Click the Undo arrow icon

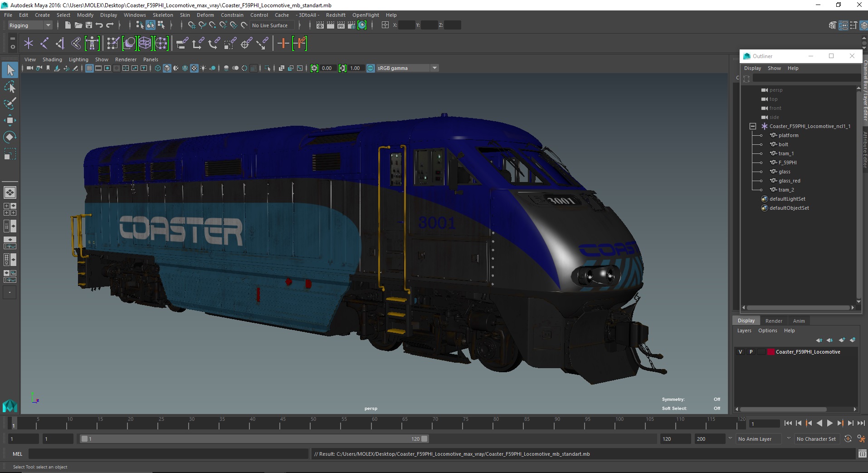tap(99, 25)
